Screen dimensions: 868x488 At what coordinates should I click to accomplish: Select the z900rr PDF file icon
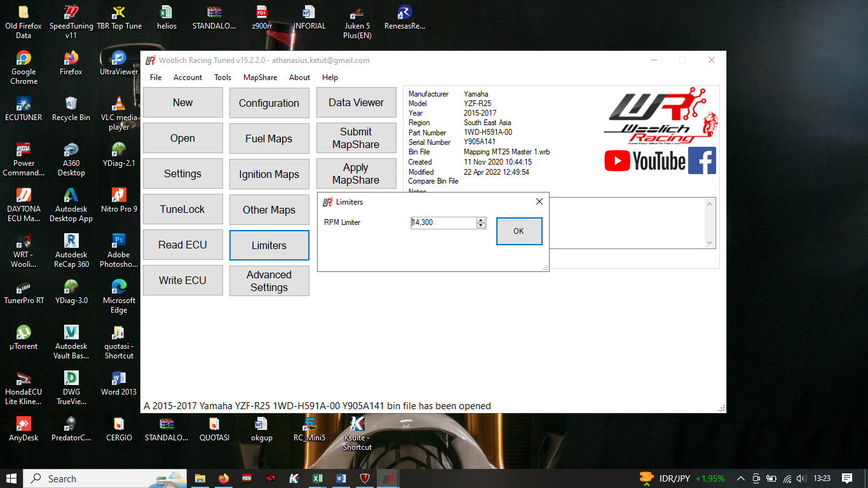click(x=262, y=17)
